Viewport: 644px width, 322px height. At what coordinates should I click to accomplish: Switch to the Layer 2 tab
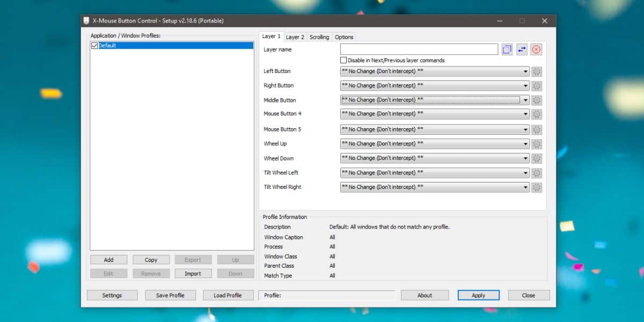pyautogui.click(x=295, y=37)
